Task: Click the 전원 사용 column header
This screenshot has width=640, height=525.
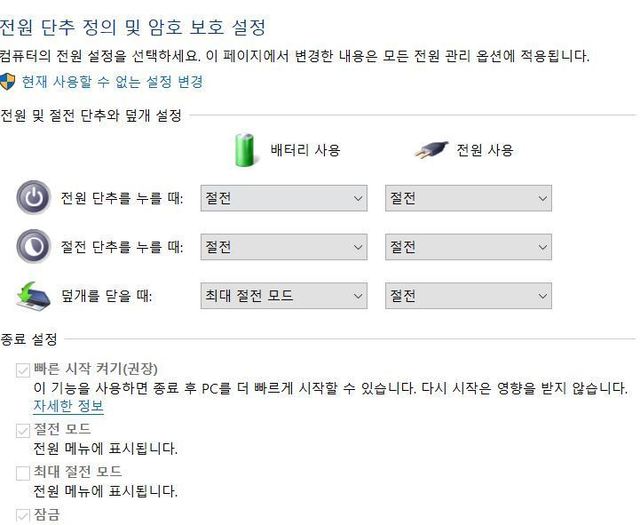Action: [485, 150]
